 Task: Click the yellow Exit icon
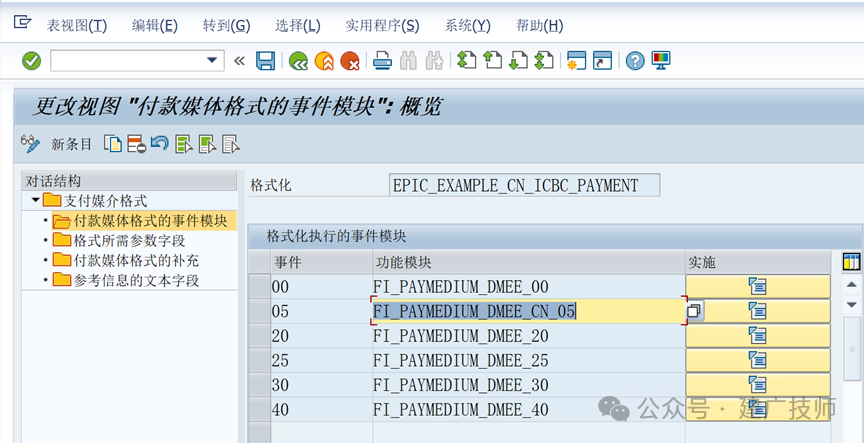324,61
